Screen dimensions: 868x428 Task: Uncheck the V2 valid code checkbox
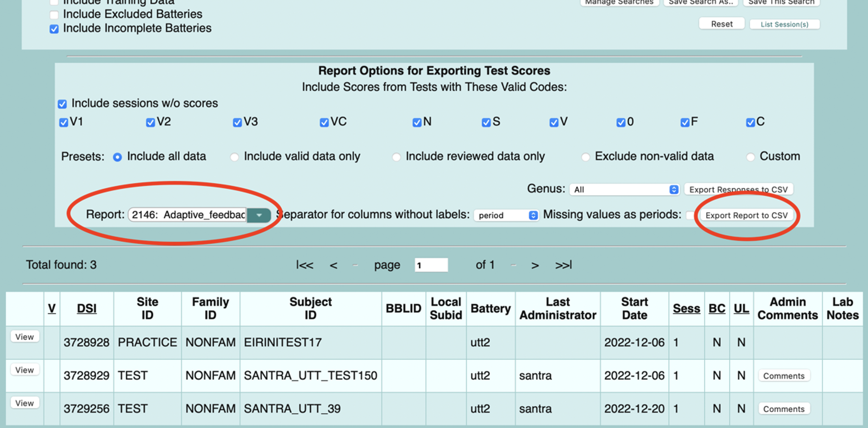click(150, 122)
